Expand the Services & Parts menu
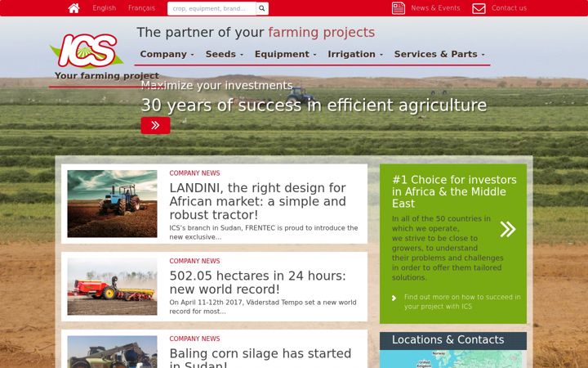588x368 pixels. click(x=439, y=54)
